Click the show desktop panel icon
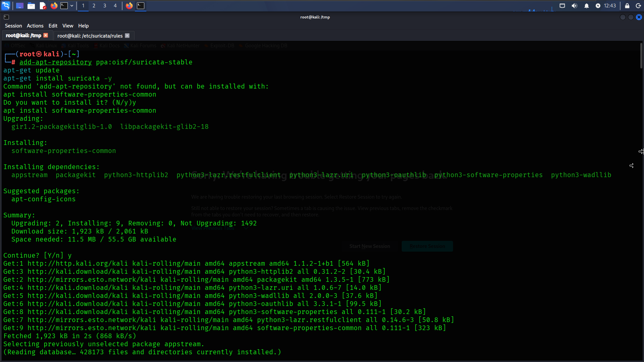This screenshot has width=644, height=362. pyautogui.click(x=19, y=6)
